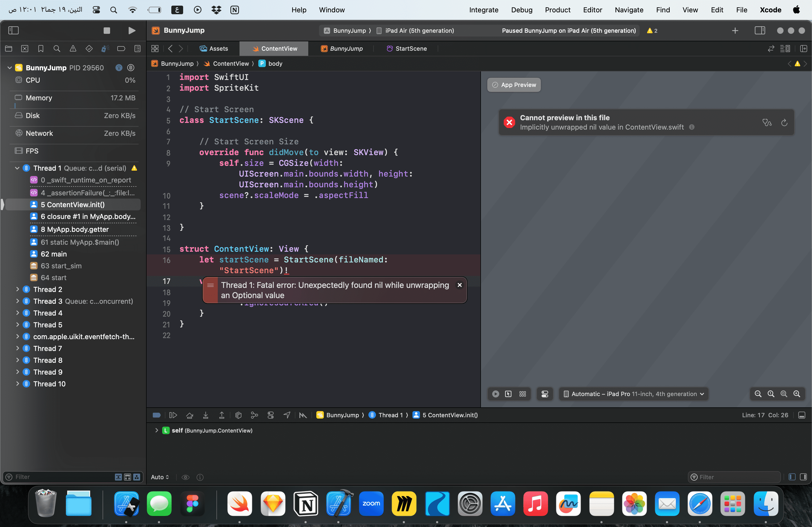
Task: Open preview diagnostics stethoscope icon
Action: 767,122
